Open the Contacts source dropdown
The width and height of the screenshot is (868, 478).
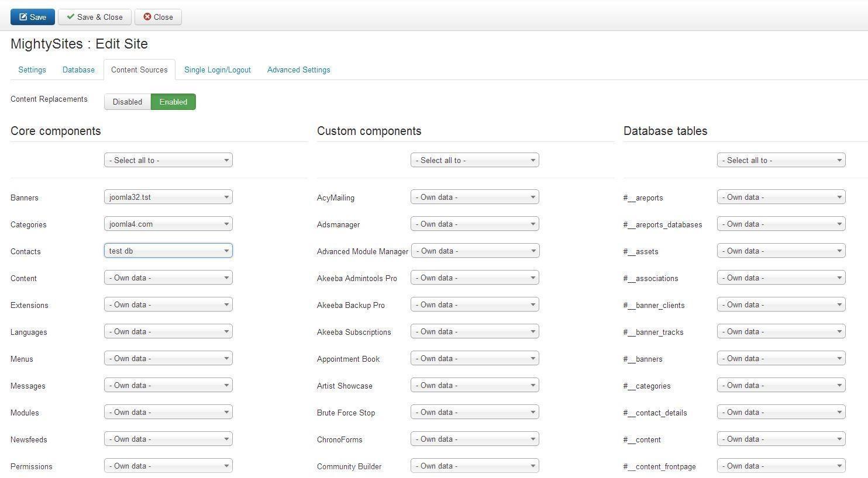point(168,251)
